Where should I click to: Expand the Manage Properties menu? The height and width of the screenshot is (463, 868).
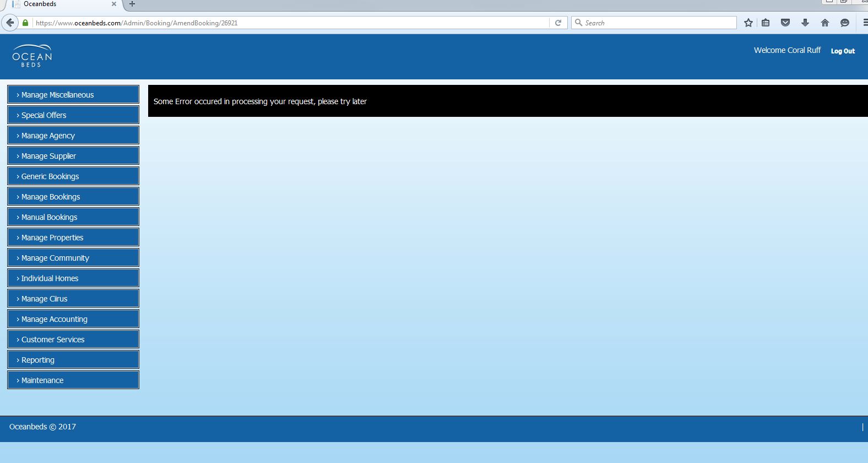click(73, 237)
